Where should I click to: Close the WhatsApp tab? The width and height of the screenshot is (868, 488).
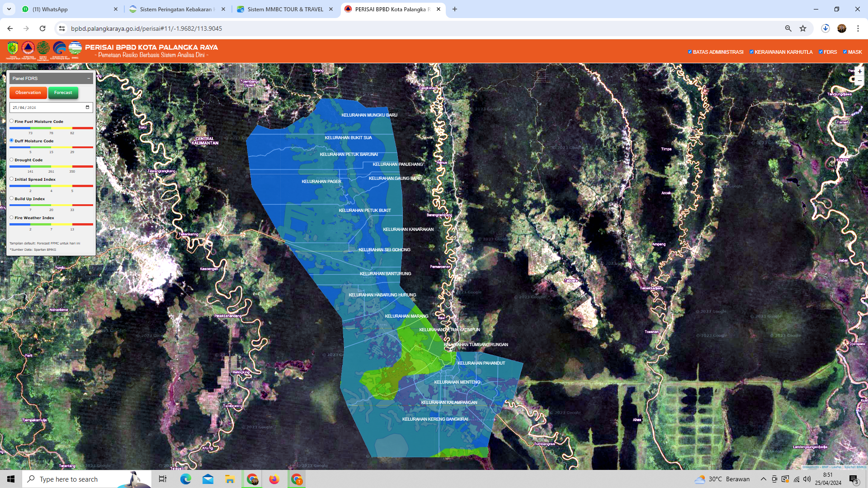[x=115, y=9]
